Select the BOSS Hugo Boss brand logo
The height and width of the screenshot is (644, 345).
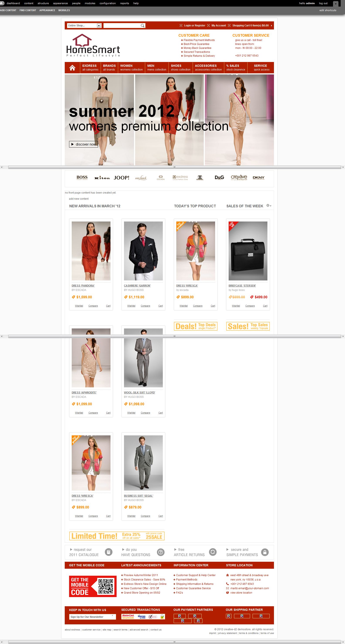82,178
